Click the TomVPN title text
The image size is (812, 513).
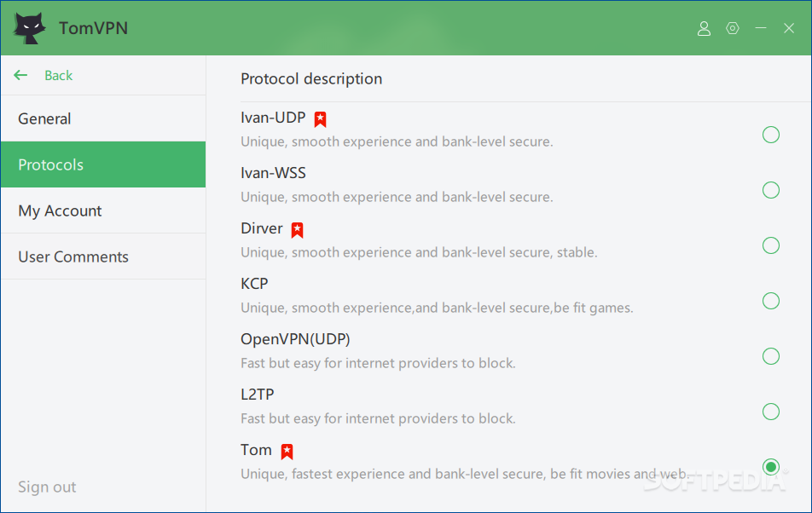click(93, 28)
